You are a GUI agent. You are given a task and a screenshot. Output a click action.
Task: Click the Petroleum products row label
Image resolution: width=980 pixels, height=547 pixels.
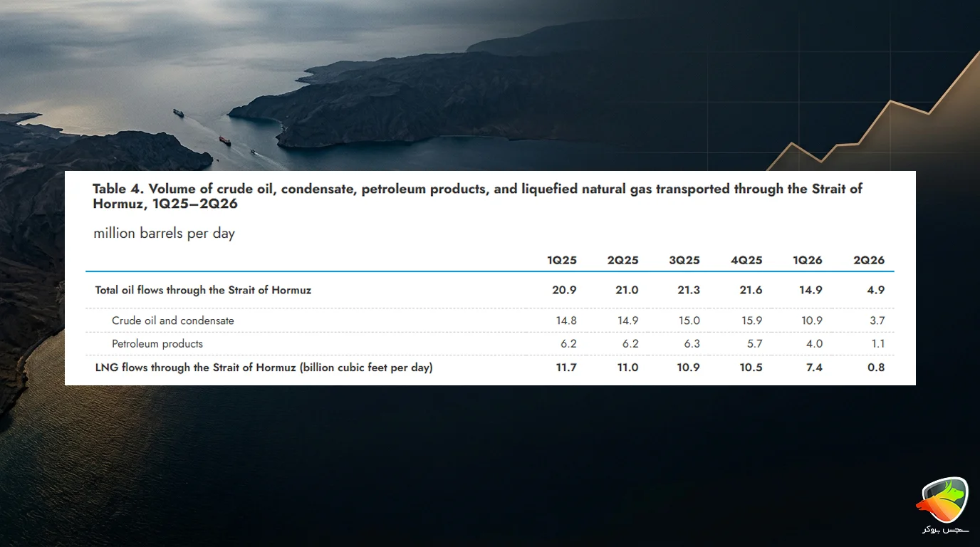pyautogui.click(x=157, y=344)
